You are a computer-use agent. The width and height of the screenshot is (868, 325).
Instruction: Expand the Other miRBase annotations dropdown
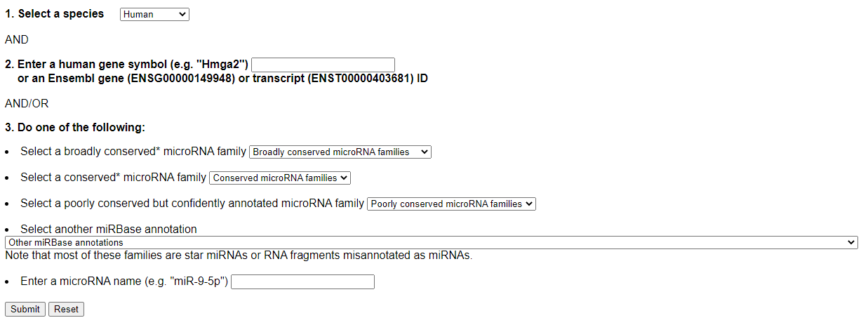pos(432,242)
